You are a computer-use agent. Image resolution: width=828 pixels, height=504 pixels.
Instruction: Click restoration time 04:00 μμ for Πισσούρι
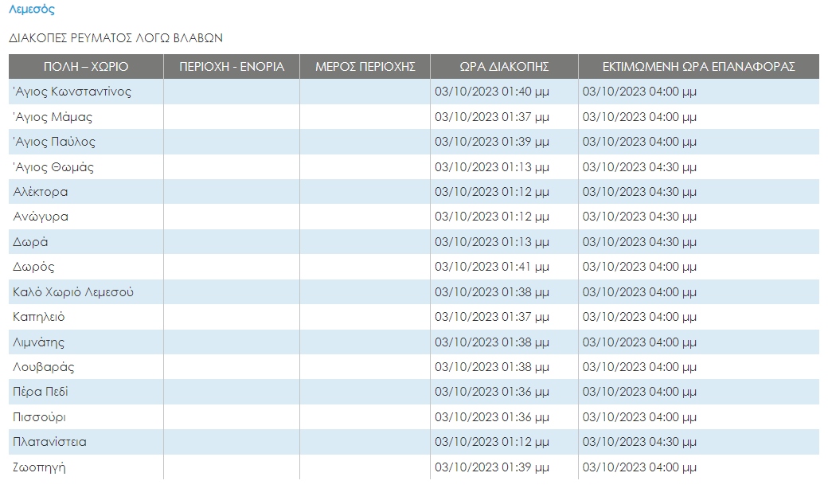(x=639, y=417)
